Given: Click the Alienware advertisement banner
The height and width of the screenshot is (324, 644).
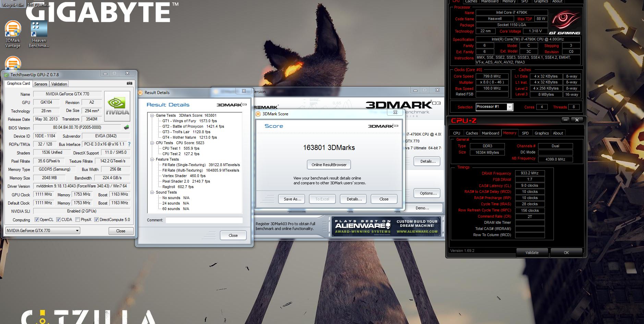Looking at the screenshot, I should [x=386, y=227].
